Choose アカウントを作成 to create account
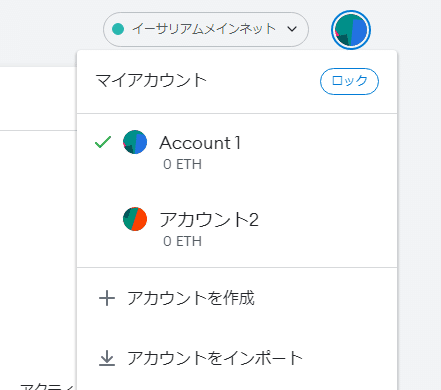The image size is (441, 390). (237, 298)
